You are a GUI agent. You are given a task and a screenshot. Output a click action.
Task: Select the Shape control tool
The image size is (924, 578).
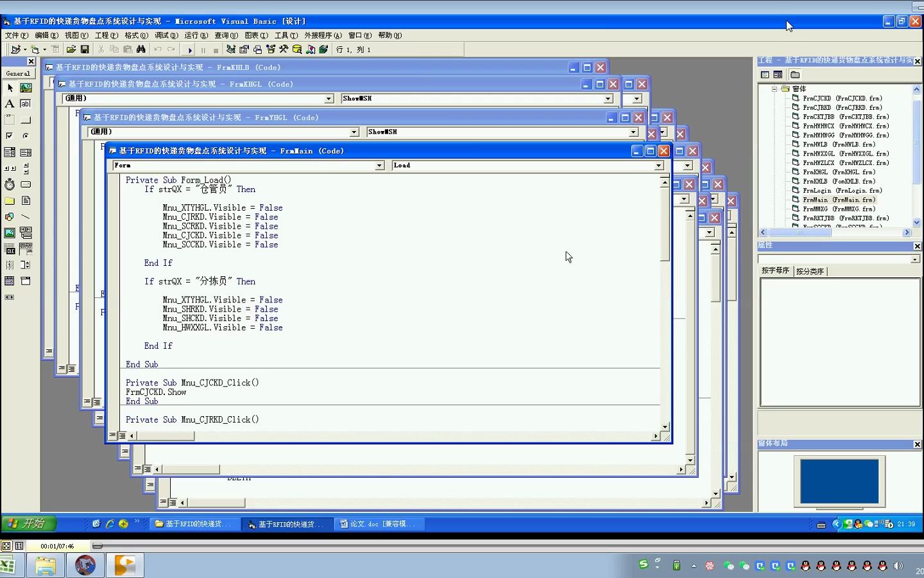10,216
